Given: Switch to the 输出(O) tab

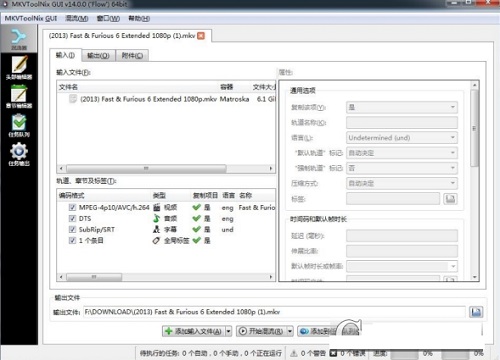Looking at the screenshot, I should tap(98, 55).
